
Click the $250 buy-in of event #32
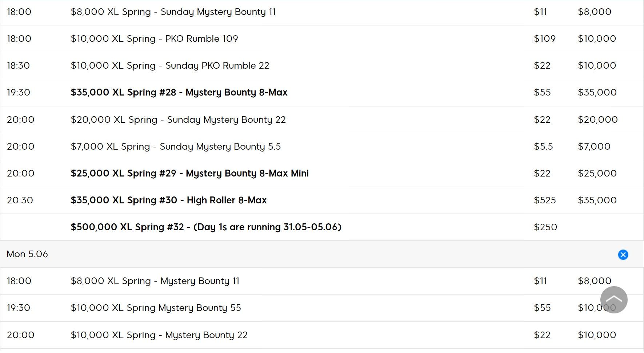point(545,227)
